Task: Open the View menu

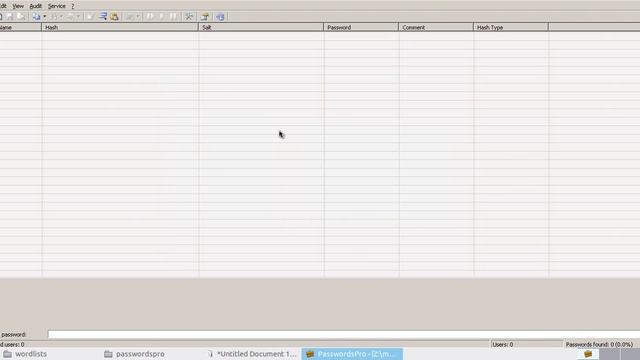Action: pos(18,6)
